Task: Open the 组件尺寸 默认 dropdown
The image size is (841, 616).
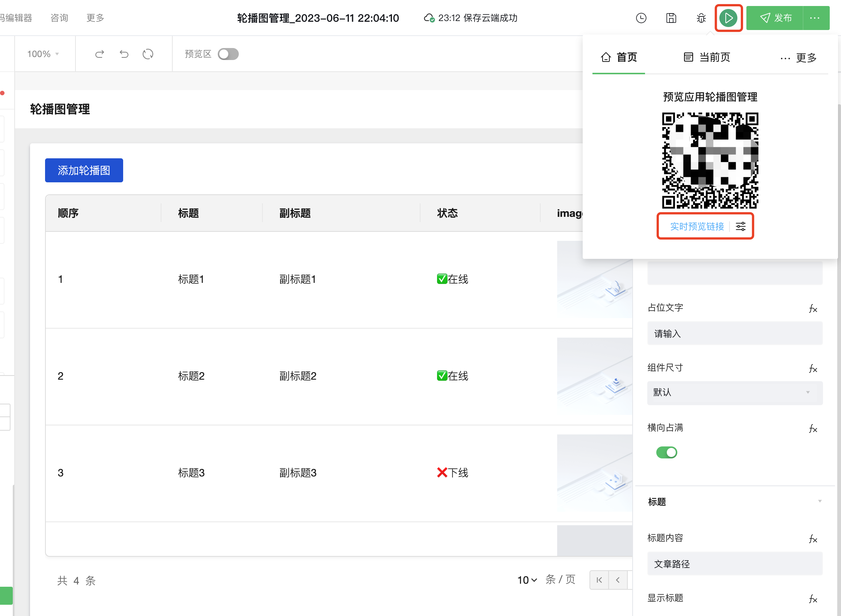Action: 734,392
